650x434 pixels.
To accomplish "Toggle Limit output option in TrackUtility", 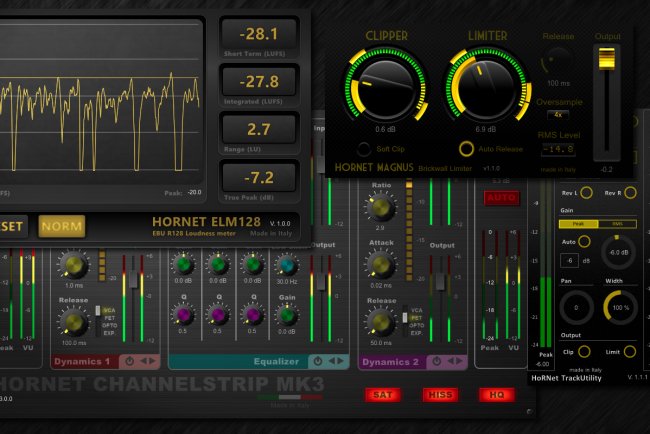I will [629, 352].
